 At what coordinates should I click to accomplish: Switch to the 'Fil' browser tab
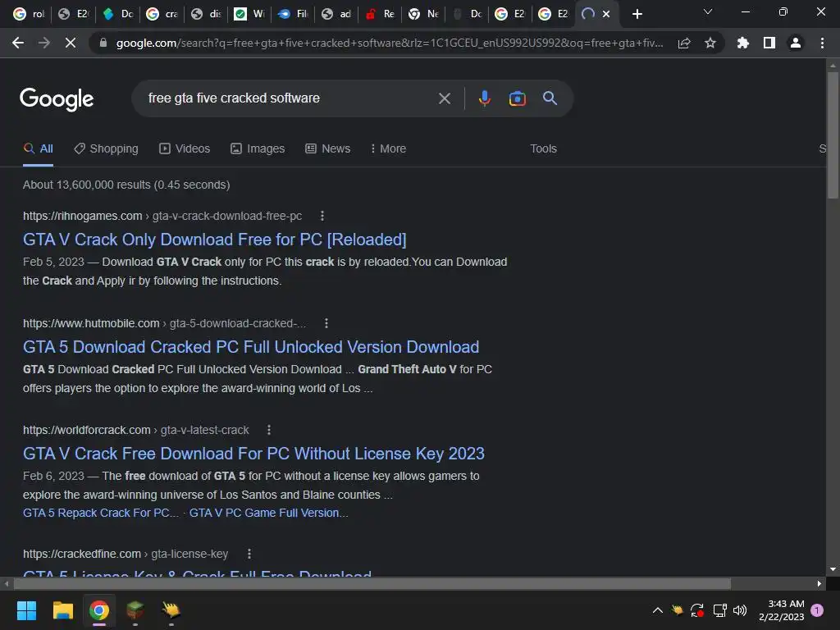293,14
